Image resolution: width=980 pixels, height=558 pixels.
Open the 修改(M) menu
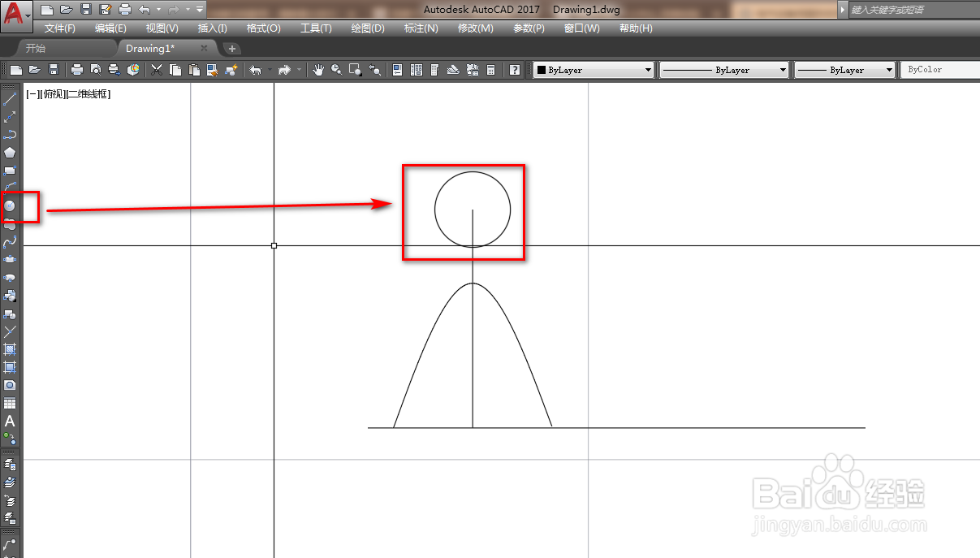pos(475,28)
